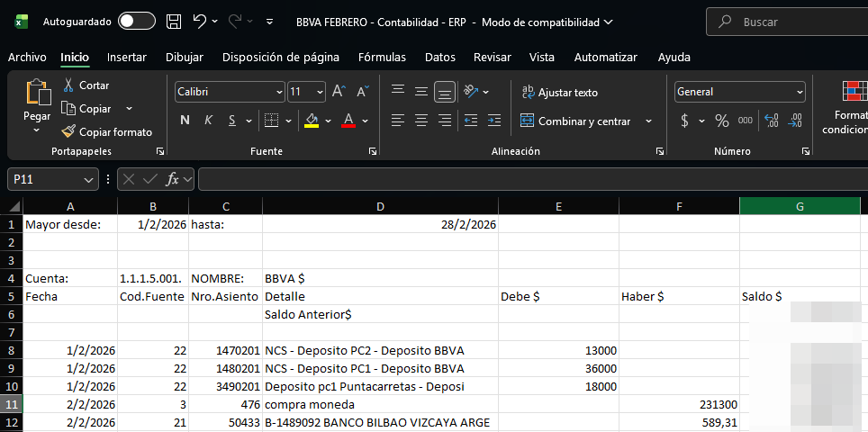868x432 pixels.
Task: Click the Select All corner triangle
Action: coord(15,206)
